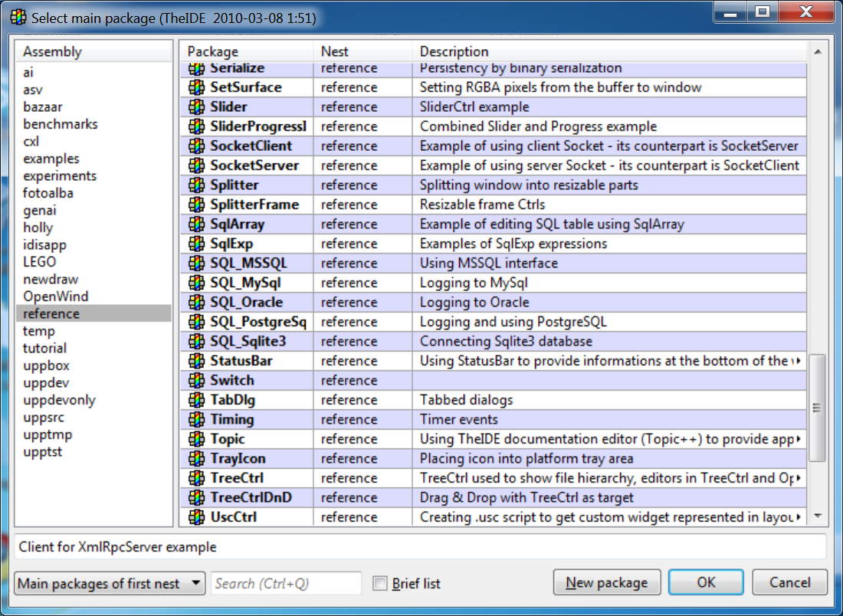The width and height of the screenshot is (843, 616).
Task: Open the Main packages of first nest dropdown
Action: [110, 583]
